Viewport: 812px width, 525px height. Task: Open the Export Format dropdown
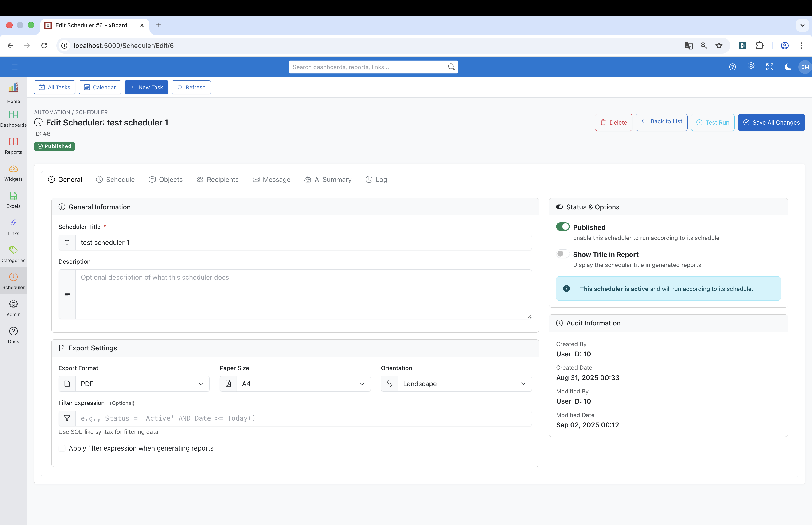pyautogui.click(x=134, y=384)
